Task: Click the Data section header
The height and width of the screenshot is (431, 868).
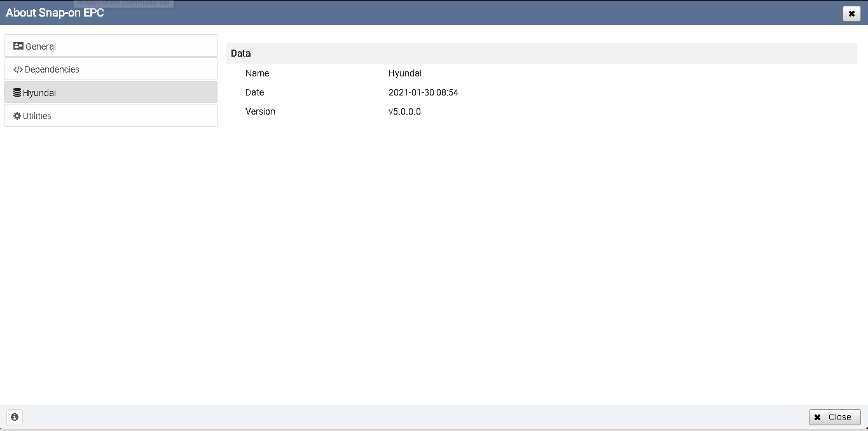Action: point(542,53)
